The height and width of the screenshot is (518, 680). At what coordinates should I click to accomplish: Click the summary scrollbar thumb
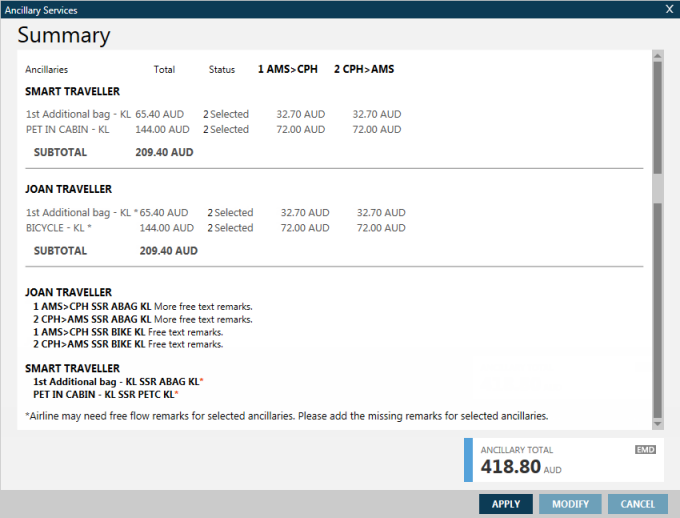click(657, 118)
